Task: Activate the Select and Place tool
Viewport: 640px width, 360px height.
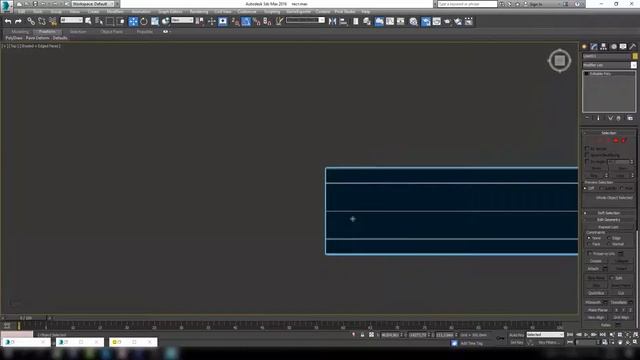Action: (165, 21)
